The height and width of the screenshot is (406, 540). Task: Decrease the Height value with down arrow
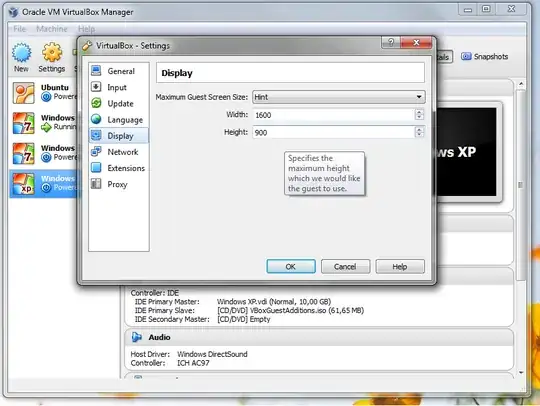coord(419,135)
